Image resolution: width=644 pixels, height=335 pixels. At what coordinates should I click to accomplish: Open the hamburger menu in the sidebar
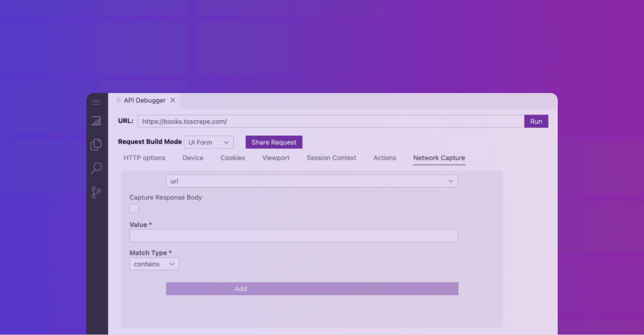tap(96, 102)
